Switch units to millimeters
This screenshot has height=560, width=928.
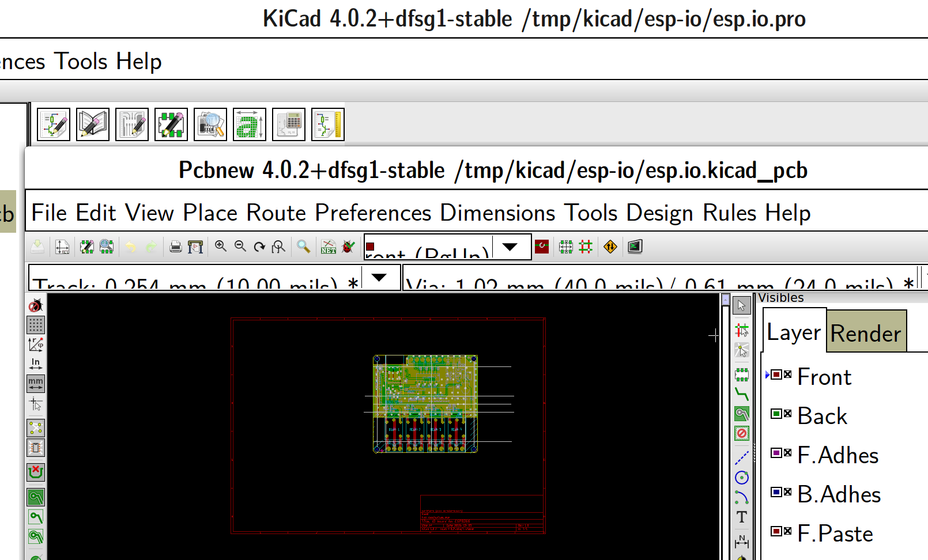[x=36, y=384]
